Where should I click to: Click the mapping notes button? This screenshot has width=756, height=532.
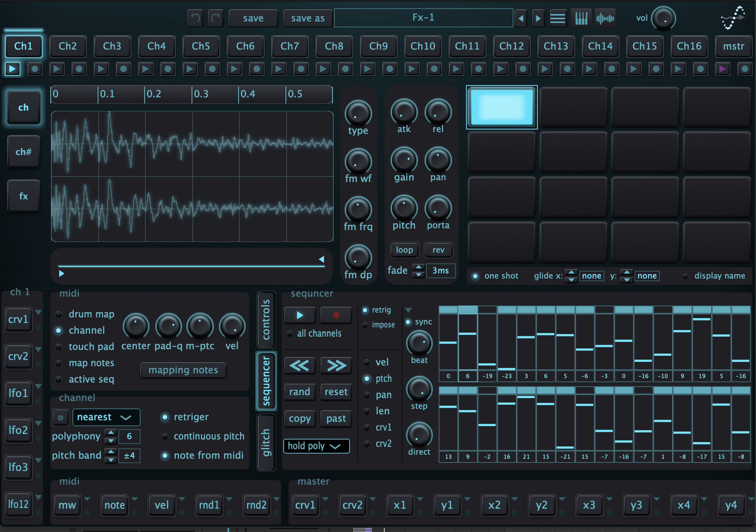pos(183,370)
